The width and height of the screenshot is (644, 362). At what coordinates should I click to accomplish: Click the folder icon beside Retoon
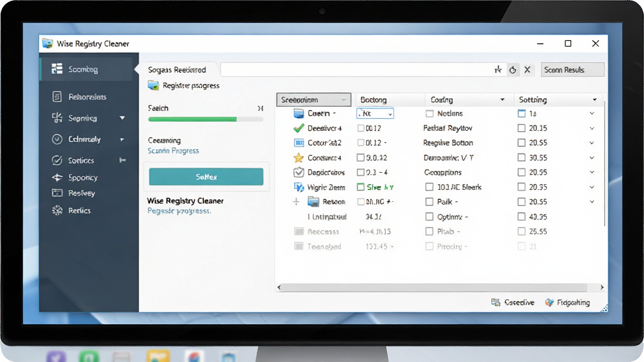(x=313, y=202)
